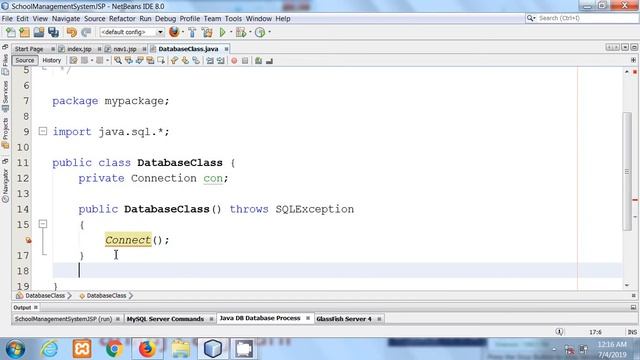This screenshot has width=640, height=360.
Task: Click the Find Selection magnifier icon
Action: (118, 61)
